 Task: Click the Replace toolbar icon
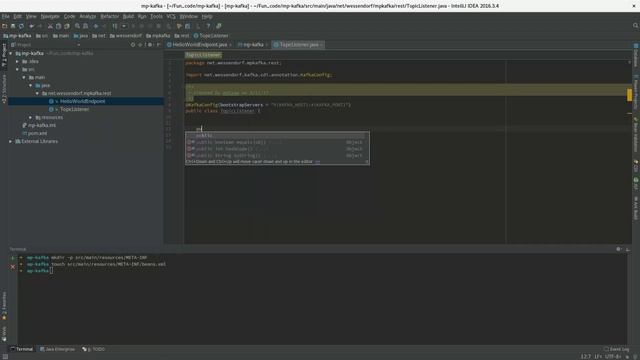click(x=85, y=26)
